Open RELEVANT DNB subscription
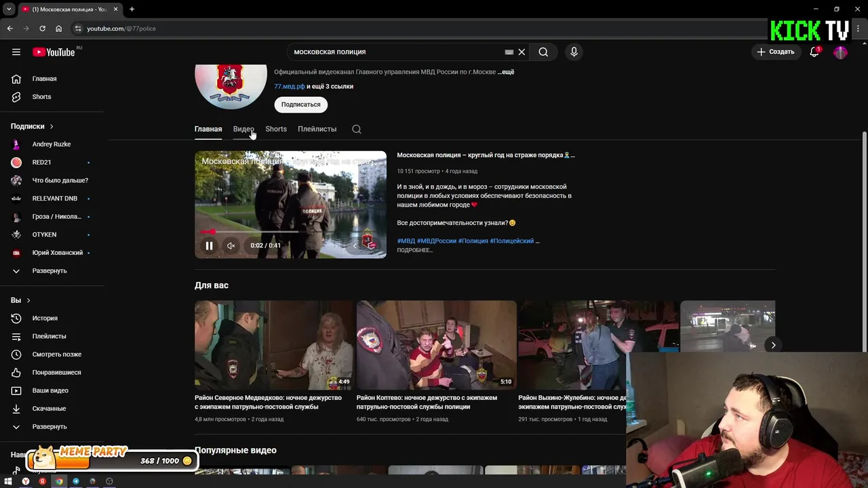Image resolution: width=868 pixels, height=488 pixels. 54,199
